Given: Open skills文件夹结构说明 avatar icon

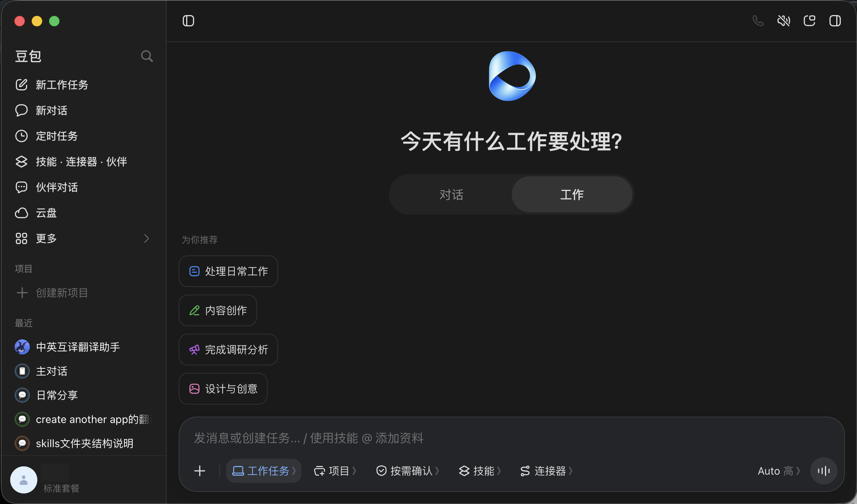Looking at the screenshot, I should tap(22, 443).
